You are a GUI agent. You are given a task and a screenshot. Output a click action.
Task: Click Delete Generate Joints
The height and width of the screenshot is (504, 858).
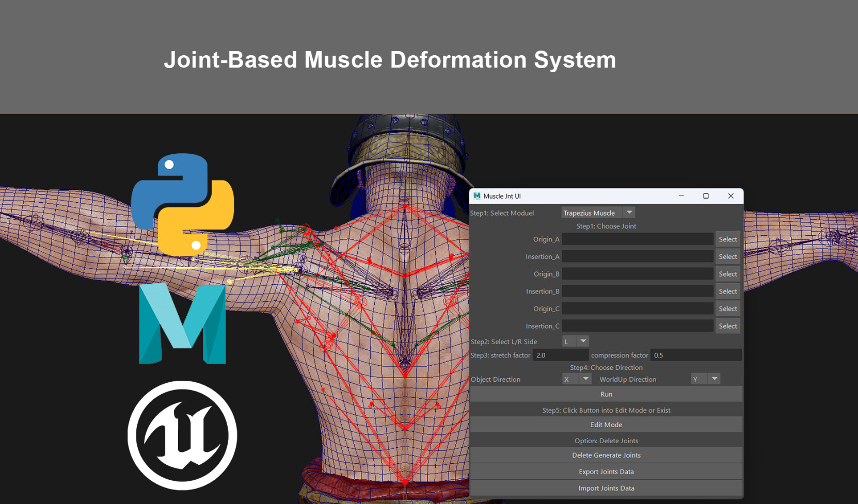[x=606, y=455]
